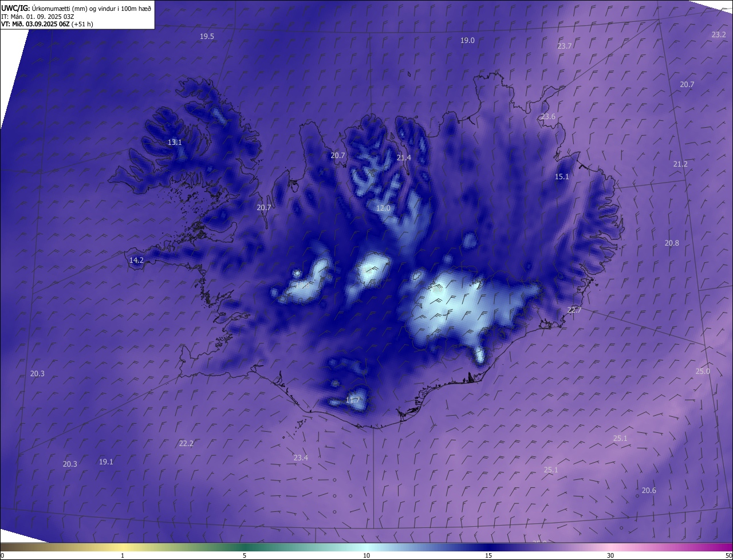Select the 20.6 value label
The image size is (733, 560).
click(649, 490)
